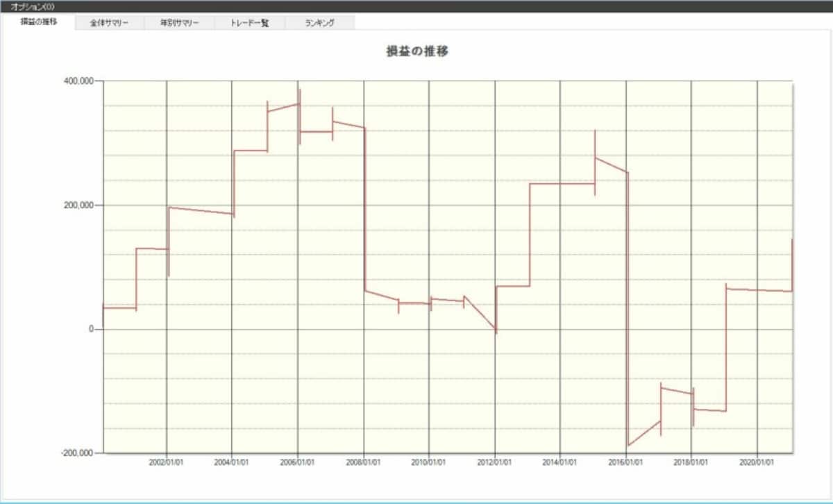Select the 年別サマリー tab
The height and width of the screenshot is (504, 833).
coord(179,23)
